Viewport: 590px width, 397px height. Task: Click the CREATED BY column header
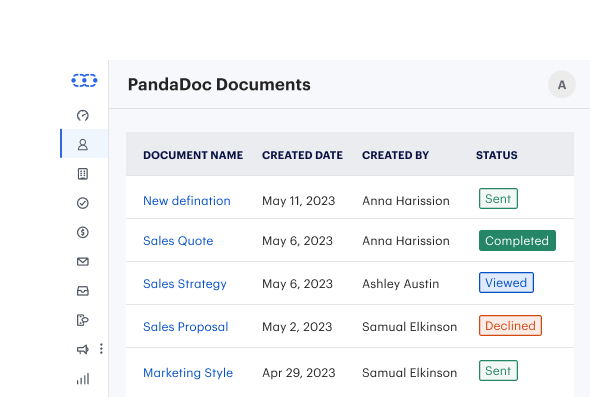[395, 155]
